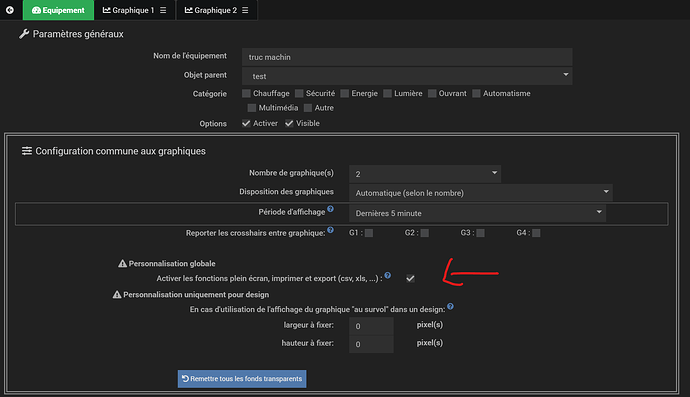Screen dimensions: 690x397
Task: Click help icon next to 'au survol' design text
Action: click(450, 306)
